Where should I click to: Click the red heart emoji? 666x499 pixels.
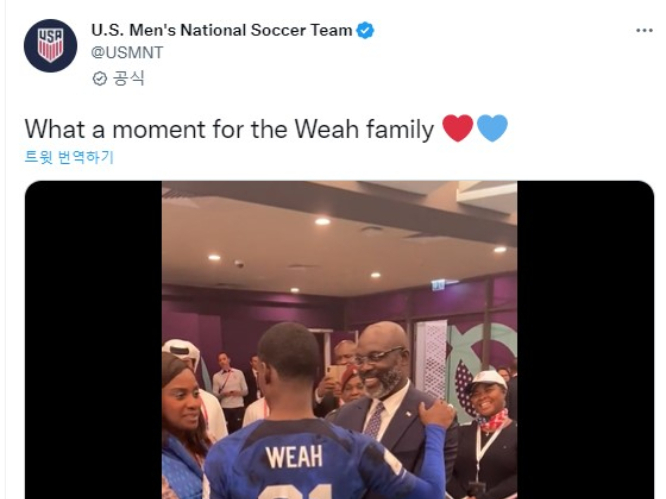(x=457, y=128)
